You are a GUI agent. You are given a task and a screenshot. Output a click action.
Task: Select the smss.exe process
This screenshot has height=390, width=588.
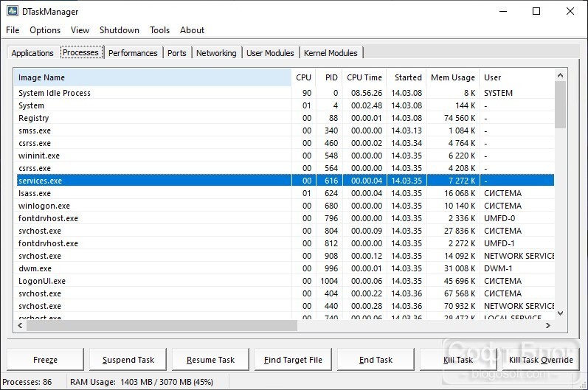coord(284,130)
